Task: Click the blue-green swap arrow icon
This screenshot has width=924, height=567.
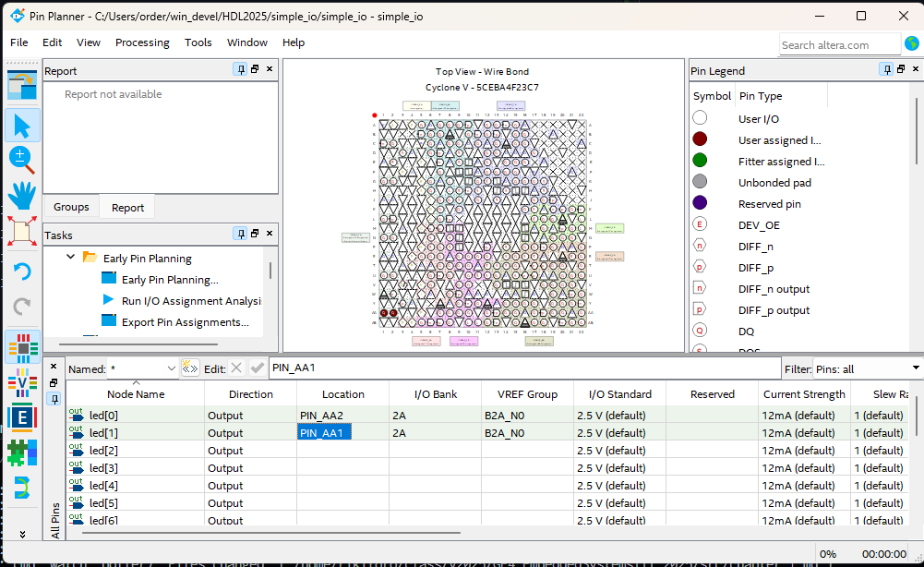Action: pos(22,487)
